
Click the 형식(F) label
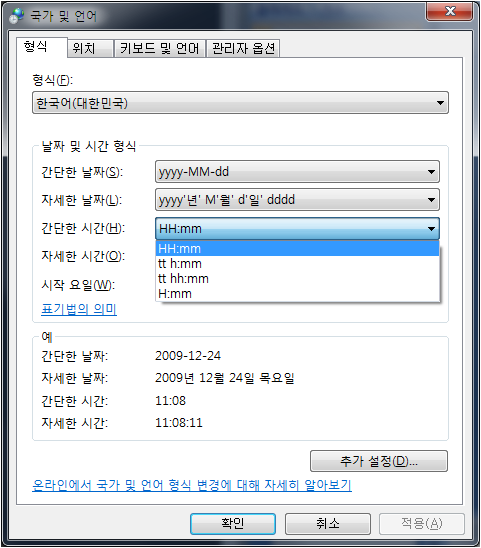tap(52, 80)
